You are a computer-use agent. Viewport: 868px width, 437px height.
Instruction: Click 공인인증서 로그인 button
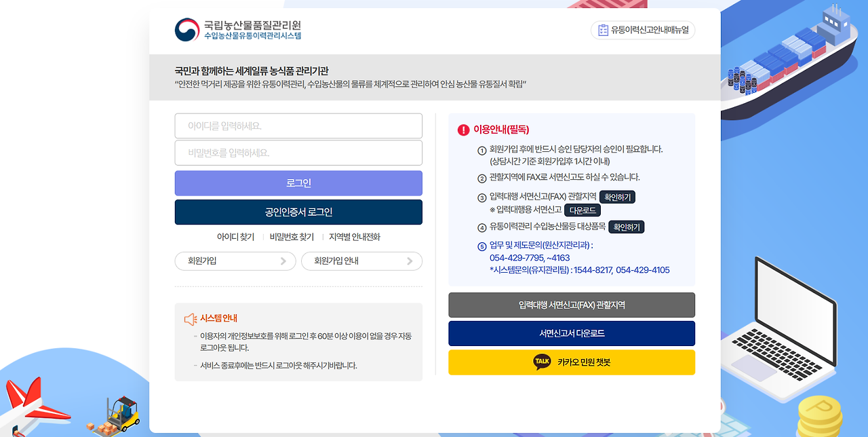(298, 212)
